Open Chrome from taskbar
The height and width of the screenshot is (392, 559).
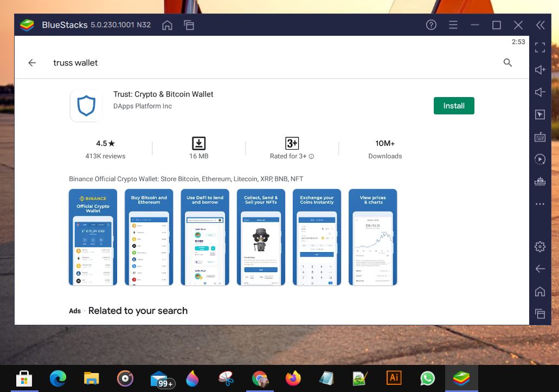[x=260, y=378]
